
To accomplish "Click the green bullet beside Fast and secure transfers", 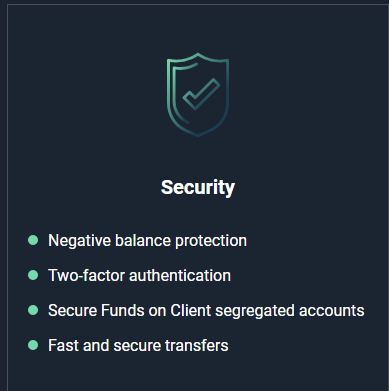I will (33, 345).
